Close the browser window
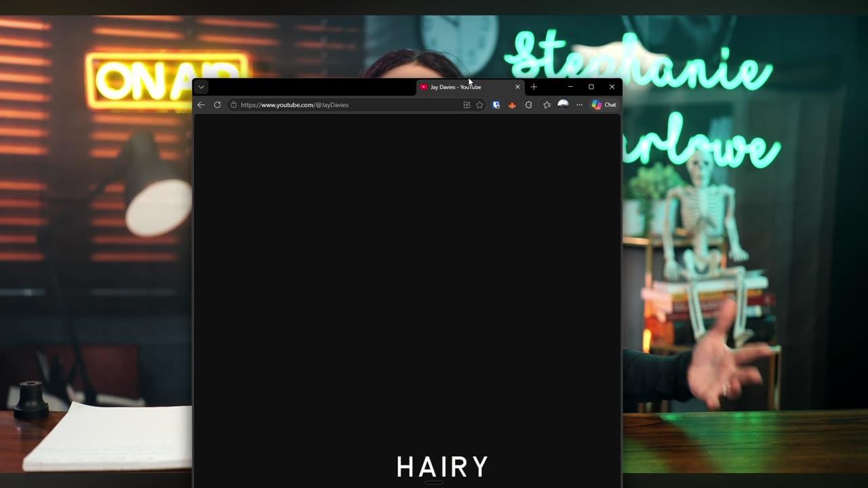The width and height of the screenshot is (868, 488). (612, 87)
